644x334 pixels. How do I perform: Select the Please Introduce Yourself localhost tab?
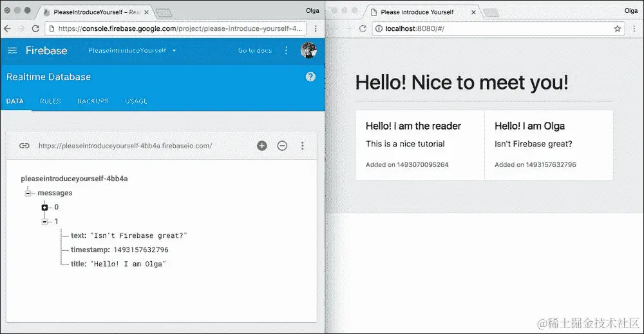click(424, 12)
